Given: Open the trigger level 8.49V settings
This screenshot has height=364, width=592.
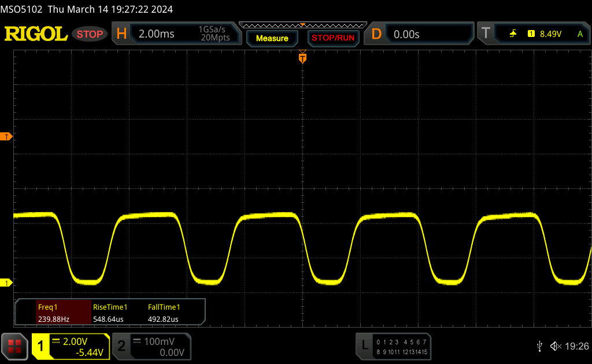Looking at the screenshot, I should (549, 34).
